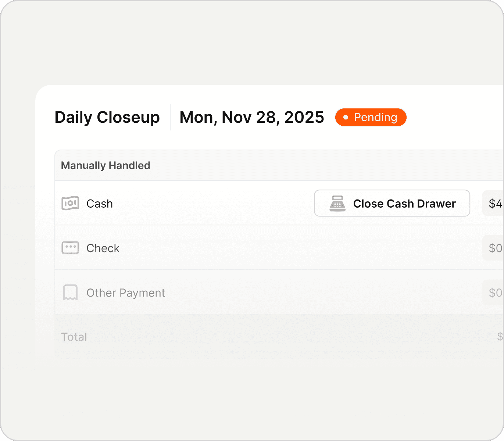Image resolution: width=504 pixels, height=441 pixels.
Task: Click the Cash banknote icon
Action: pos(70,203)
